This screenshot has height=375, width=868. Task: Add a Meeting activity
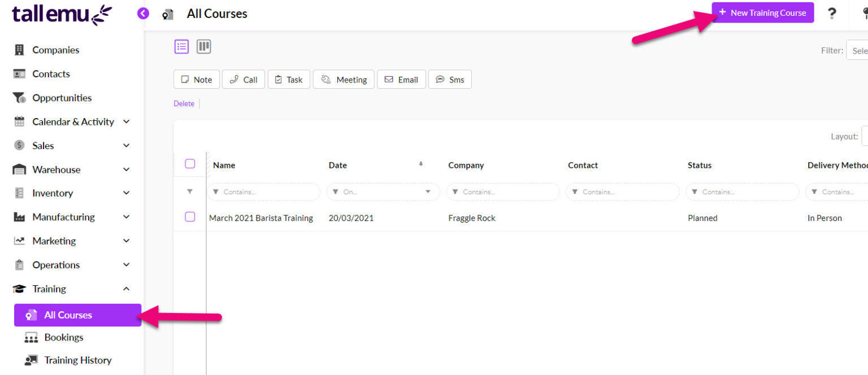(344, 80)
